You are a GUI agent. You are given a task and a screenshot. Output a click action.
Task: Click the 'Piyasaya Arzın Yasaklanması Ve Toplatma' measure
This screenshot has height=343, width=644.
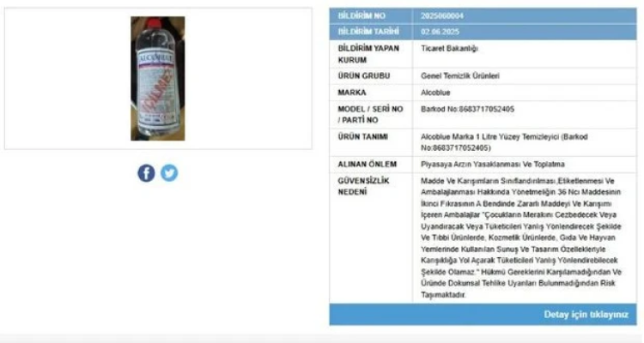(x=493, y=165)
